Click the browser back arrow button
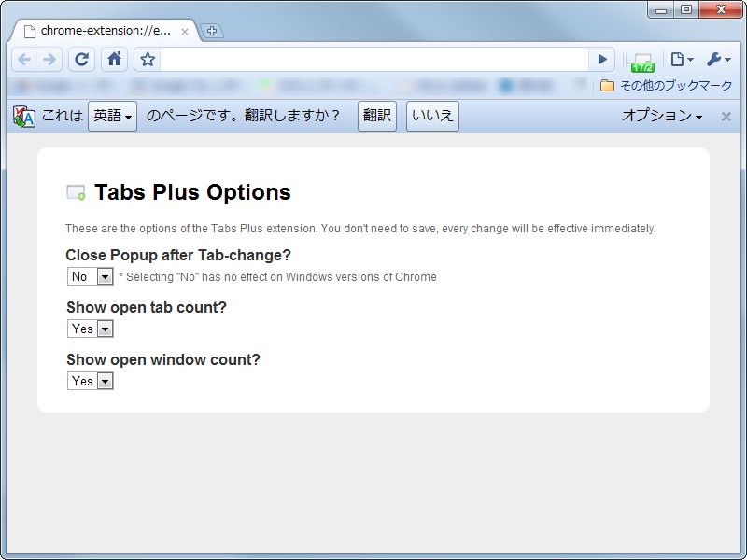 pyautogui.click(x=24, y=60)
